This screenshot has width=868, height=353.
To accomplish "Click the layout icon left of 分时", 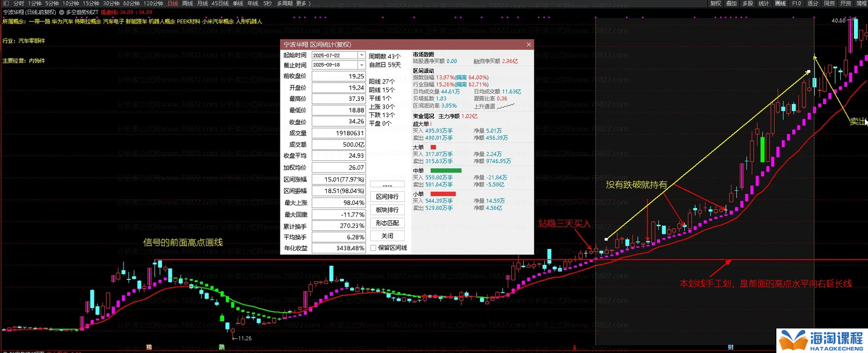I will [6, 4].
